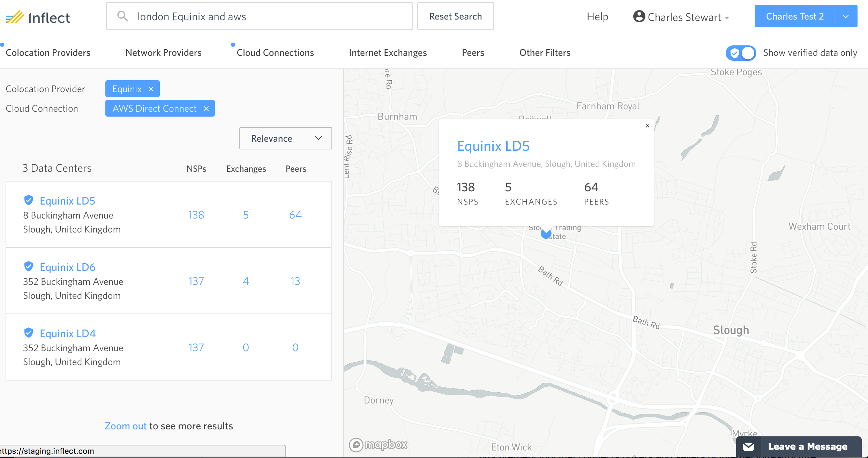The height and width of the screenshot is (458, 868).
Task: Remove the Equinix filter chip
Action: (x=151, y=89)
